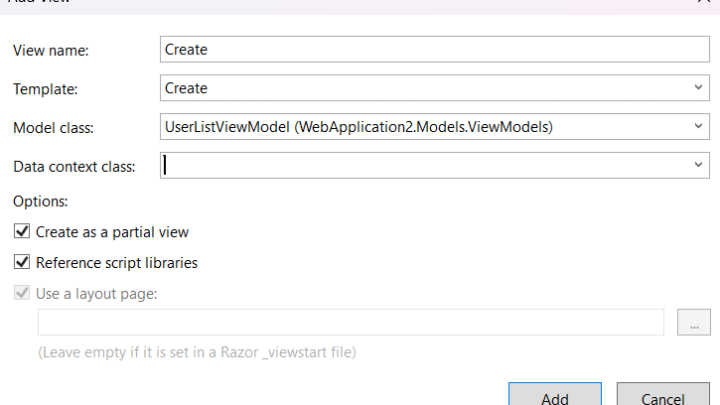Click the View name text field
720x405 pixels.
pyautogui.click(x=434, y=50)
